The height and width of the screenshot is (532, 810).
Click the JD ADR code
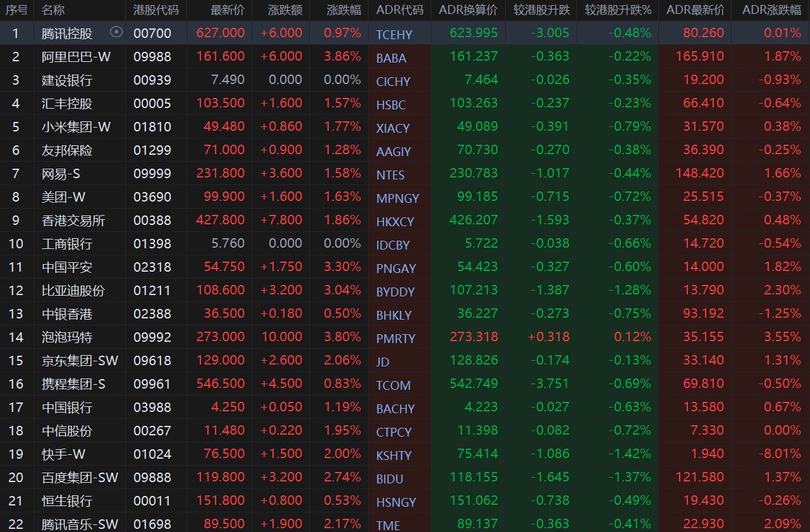point(383,362)
